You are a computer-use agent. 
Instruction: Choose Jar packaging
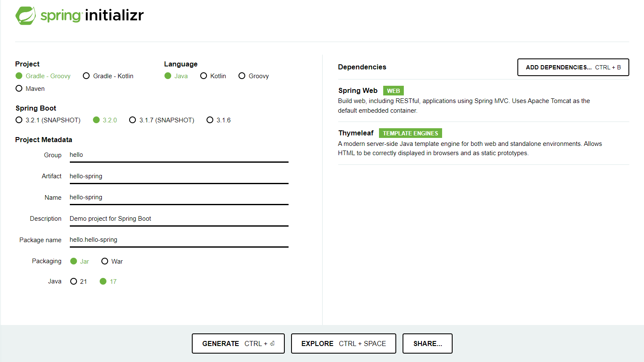80,262
